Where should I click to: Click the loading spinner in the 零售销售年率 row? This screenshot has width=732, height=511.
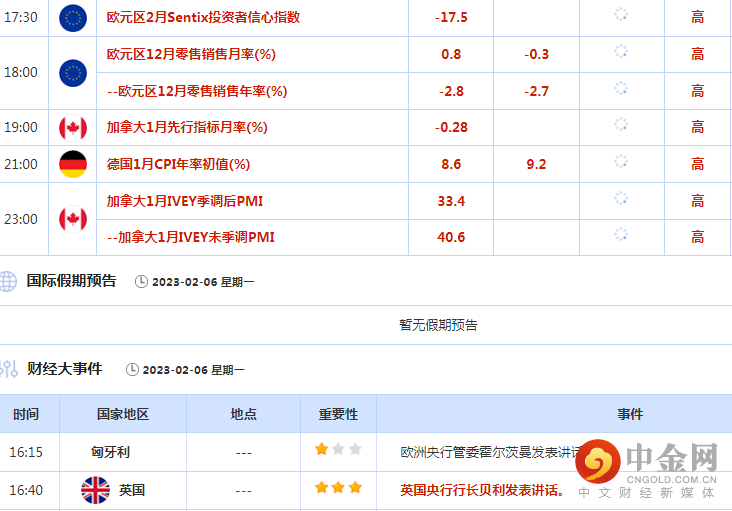tap(621, 88)
